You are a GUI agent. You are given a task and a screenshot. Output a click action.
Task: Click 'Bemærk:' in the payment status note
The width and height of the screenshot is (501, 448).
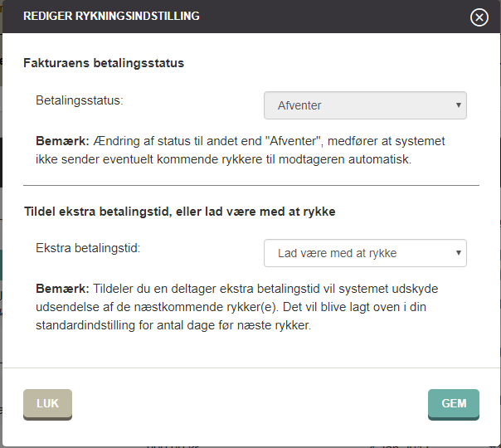[63, 141]
